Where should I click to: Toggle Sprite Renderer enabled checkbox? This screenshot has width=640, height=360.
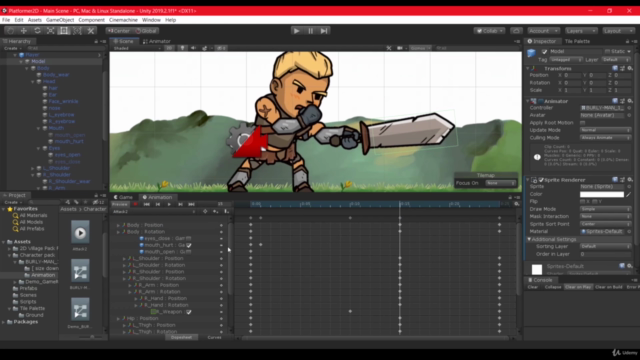(x=541, y=180)
